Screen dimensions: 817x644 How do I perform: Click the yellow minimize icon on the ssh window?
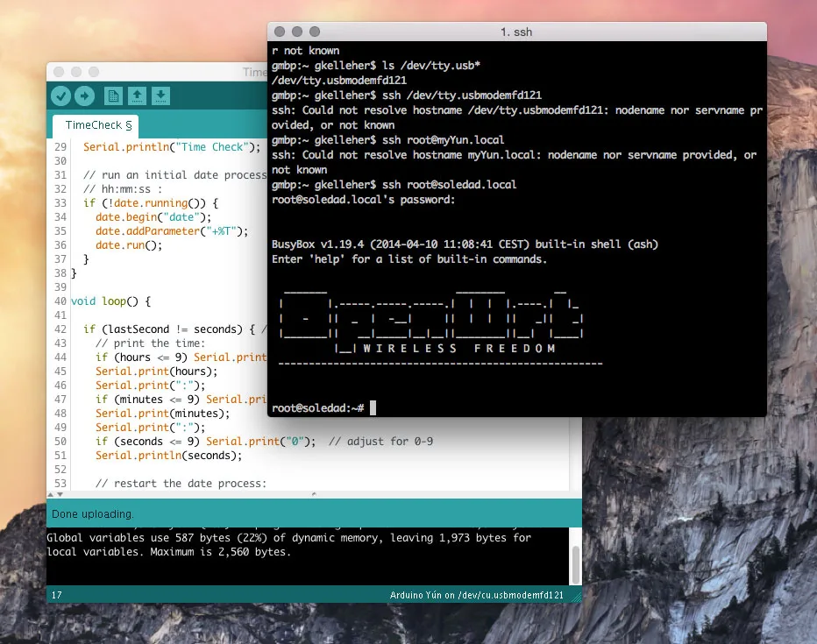295,31
